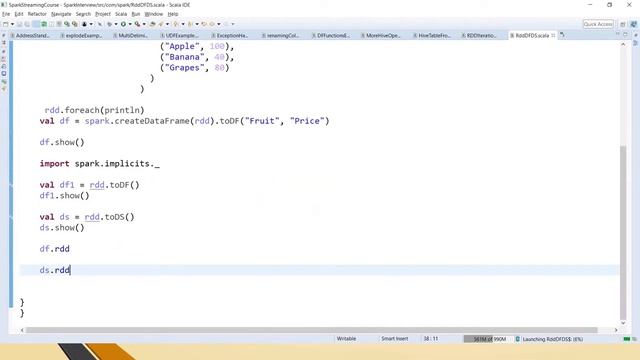Open the File menu
Viewport: 640px width, 360px height.
point(6,14)
